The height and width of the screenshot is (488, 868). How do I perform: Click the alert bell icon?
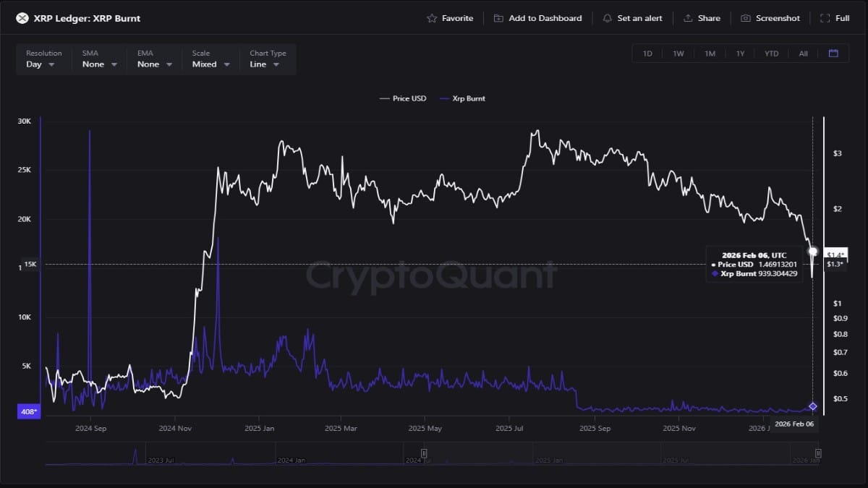click(607, 18)
